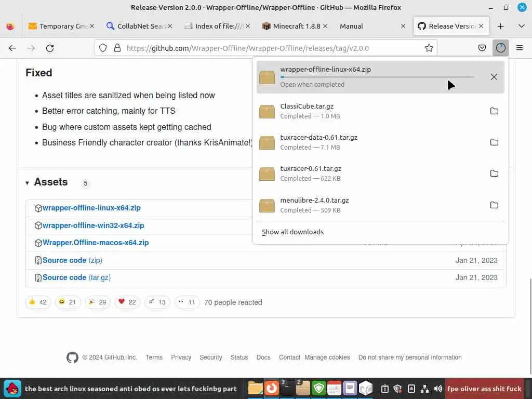Open the calendar app in the taskbar
Viewport: 532px width, 399px height.
coord(334,389)
